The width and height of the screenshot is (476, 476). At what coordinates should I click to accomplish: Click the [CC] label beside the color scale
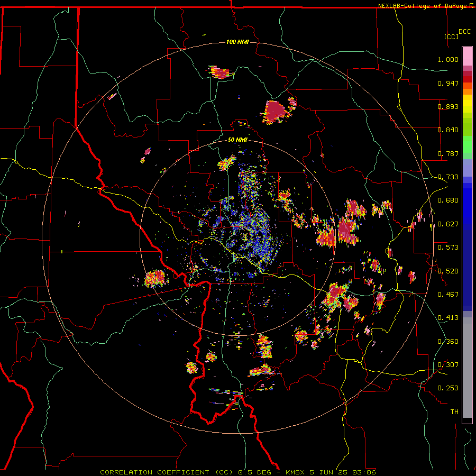click(x=451, y=36)
